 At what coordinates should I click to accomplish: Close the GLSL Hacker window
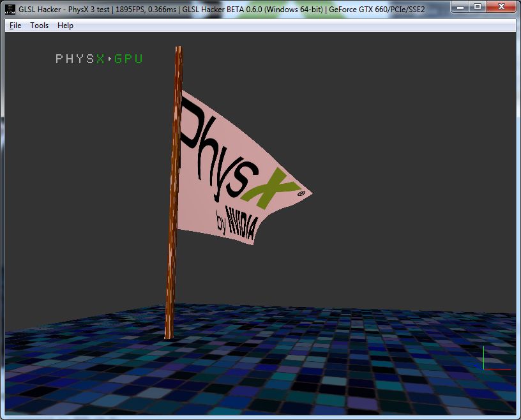pyautogui.click(x=501, y=6)
